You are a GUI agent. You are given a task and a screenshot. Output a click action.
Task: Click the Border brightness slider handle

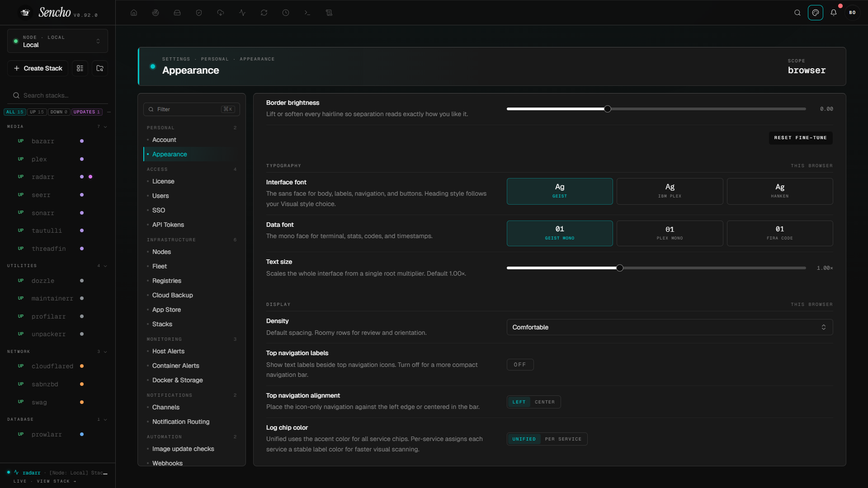tap(608, 109)
